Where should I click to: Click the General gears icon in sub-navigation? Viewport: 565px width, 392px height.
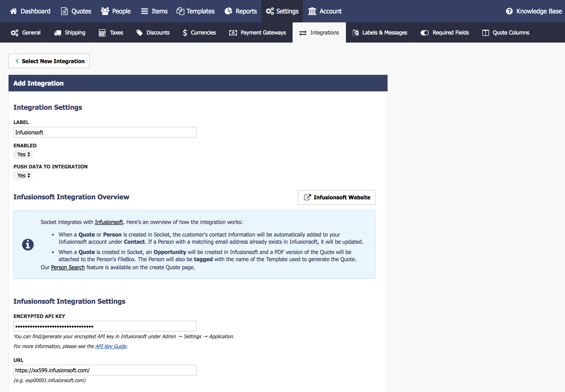click(15, 33)
